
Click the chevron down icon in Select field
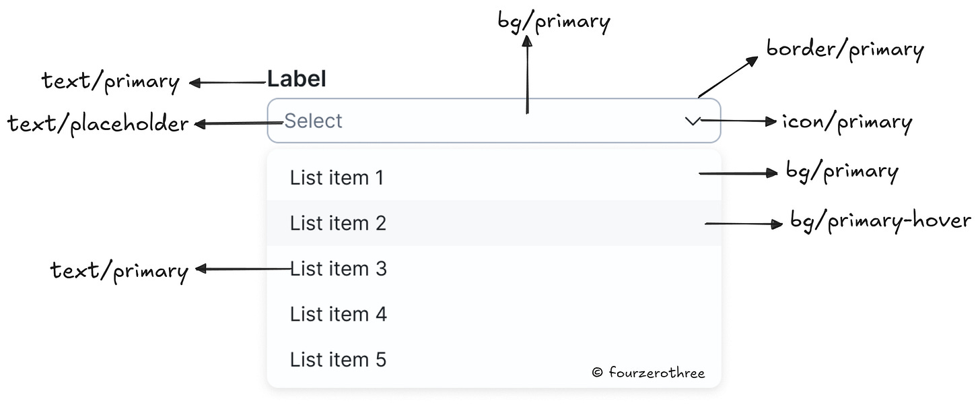coord(693,121)
